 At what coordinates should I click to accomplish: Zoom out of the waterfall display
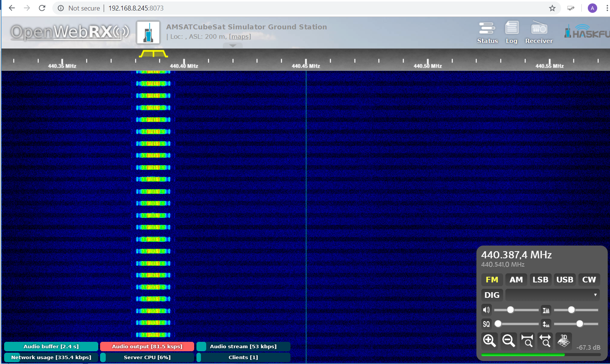coord(508,341)
